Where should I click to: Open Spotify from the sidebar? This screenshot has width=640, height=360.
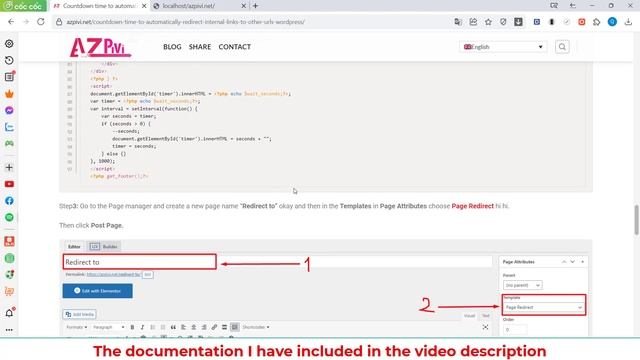coord(9,218)
